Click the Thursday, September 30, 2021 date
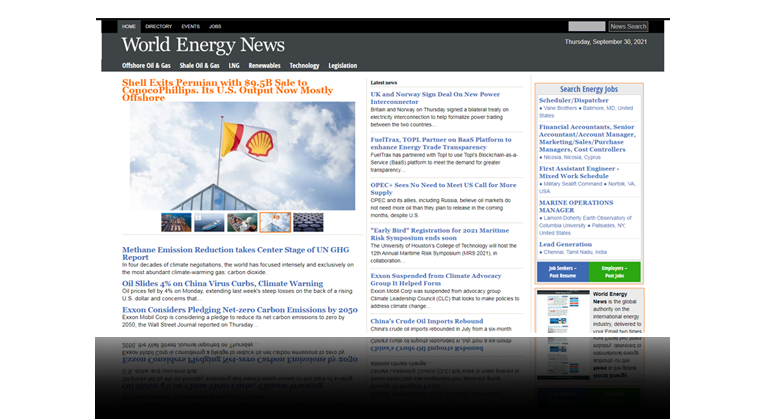 click(606, 42)
